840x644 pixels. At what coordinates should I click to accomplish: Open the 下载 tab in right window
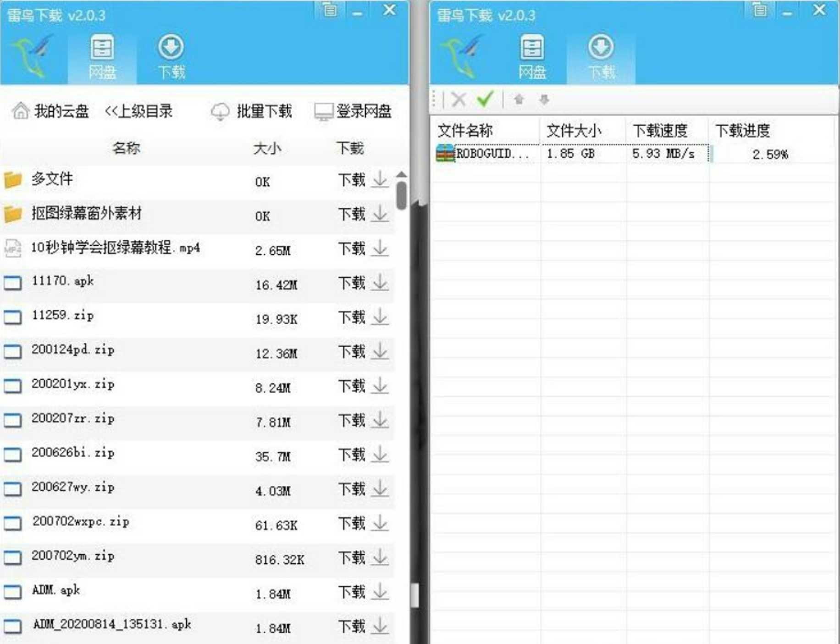click(x=601, y=57)
